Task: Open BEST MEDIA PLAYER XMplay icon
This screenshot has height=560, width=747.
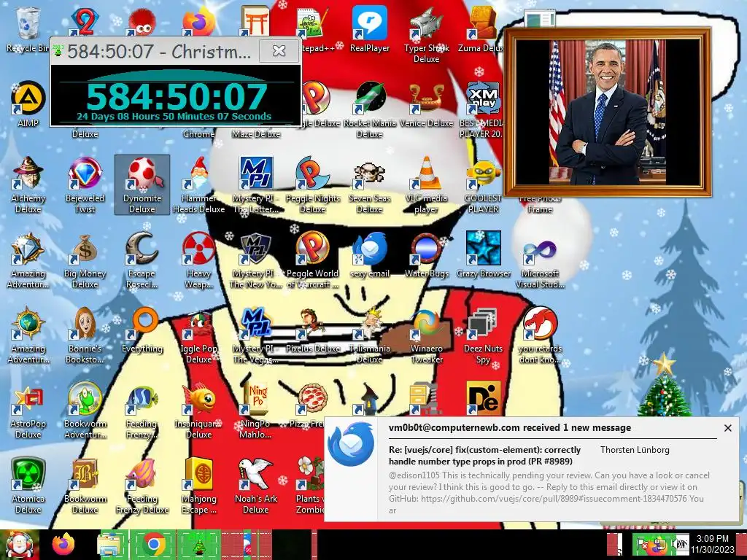Action: pos(482,111)
